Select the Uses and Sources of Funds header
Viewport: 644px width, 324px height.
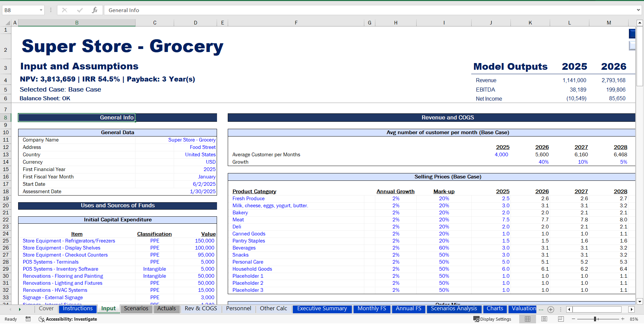pos(117,206)
